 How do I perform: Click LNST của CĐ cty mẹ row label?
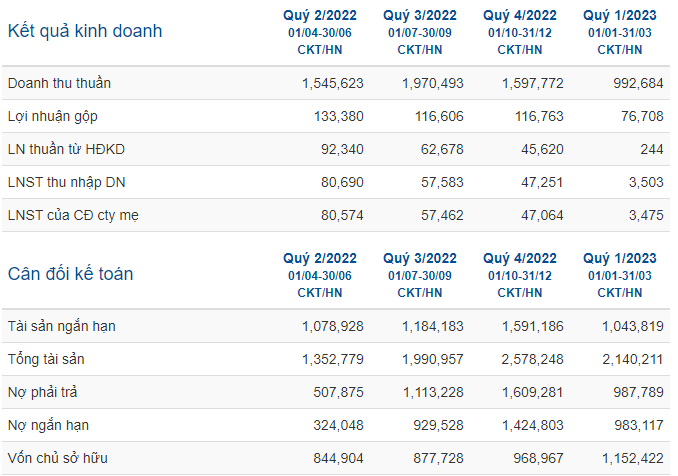73,215
